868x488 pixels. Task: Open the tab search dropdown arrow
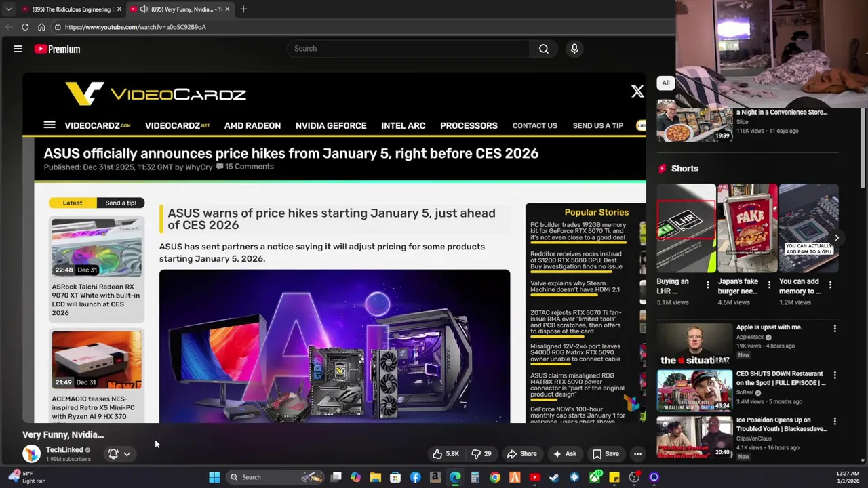point(9,9)
